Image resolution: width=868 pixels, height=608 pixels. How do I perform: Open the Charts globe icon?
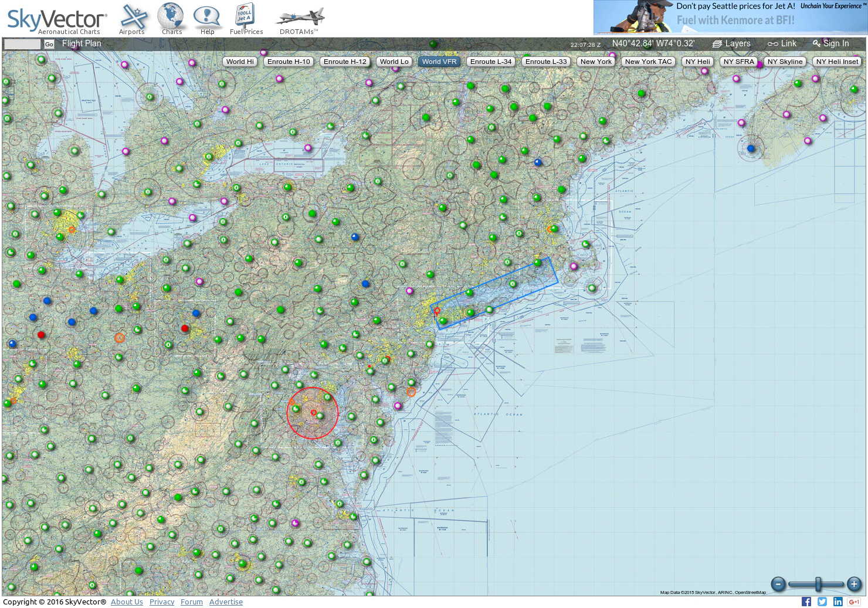(171, 19)
